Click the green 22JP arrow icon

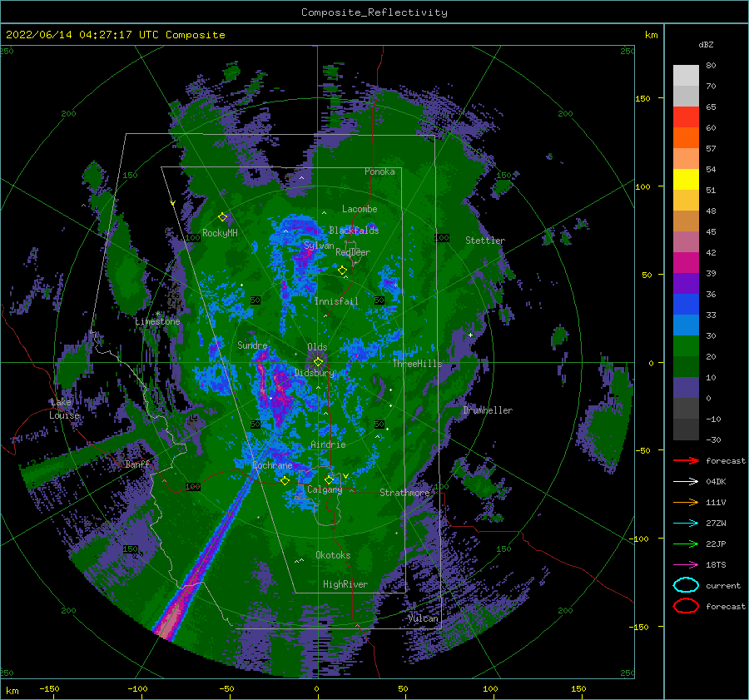[686, 544]
